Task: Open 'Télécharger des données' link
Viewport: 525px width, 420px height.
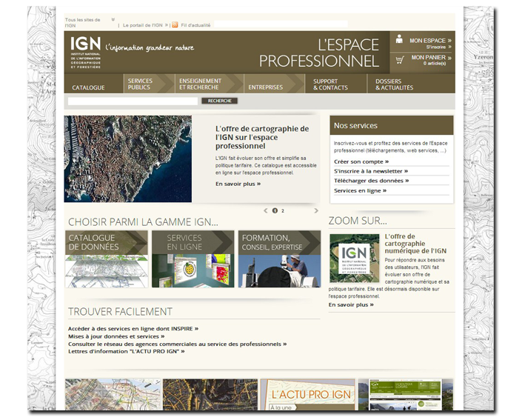Action: (371, 181)
